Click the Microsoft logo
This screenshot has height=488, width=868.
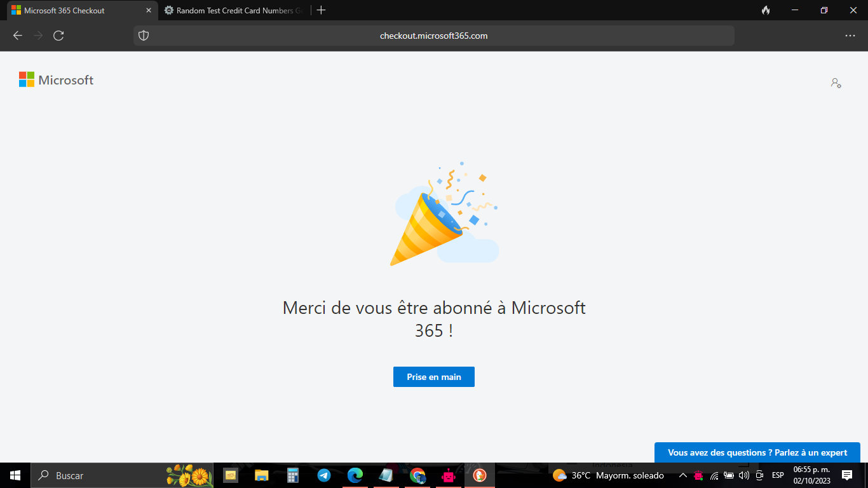[x=56, y=80]
